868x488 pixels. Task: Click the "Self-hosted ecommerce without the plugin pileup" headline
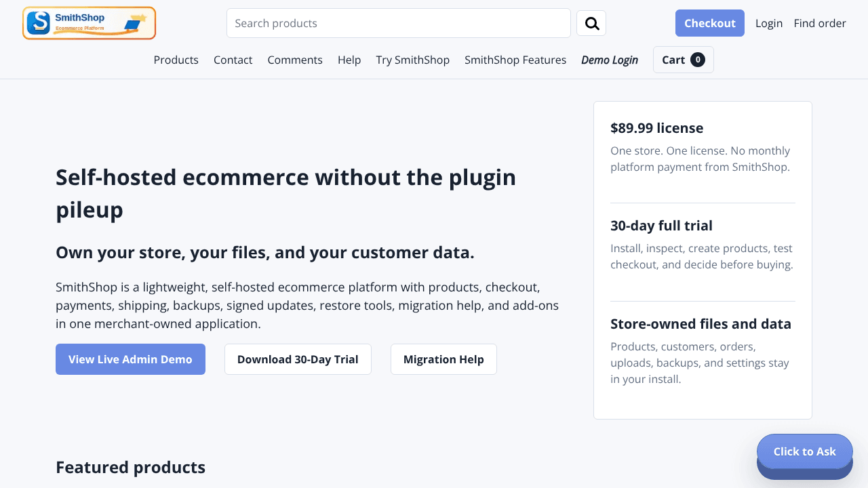(285, 193)
